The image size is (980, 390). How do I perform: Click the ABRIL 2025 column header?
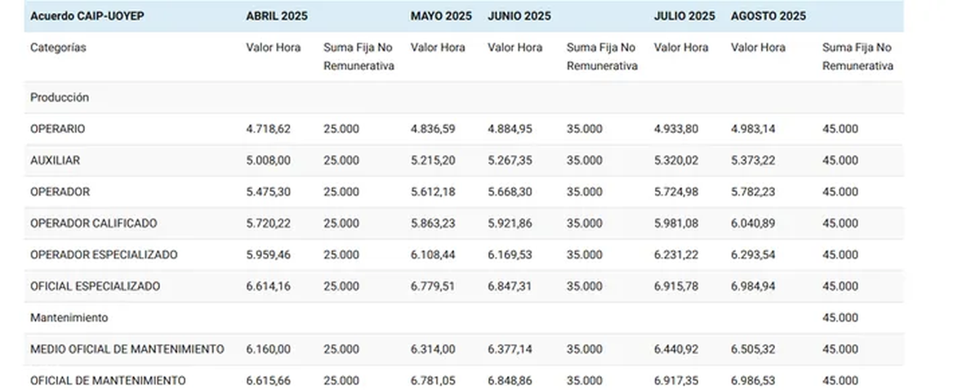click(278, 16)
